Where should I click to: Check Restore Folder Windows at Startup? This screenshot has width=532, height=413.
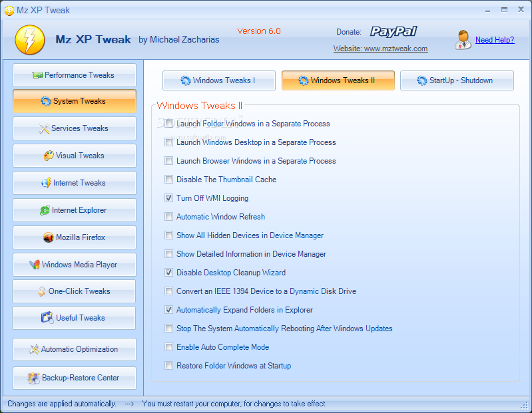point(168,366)
